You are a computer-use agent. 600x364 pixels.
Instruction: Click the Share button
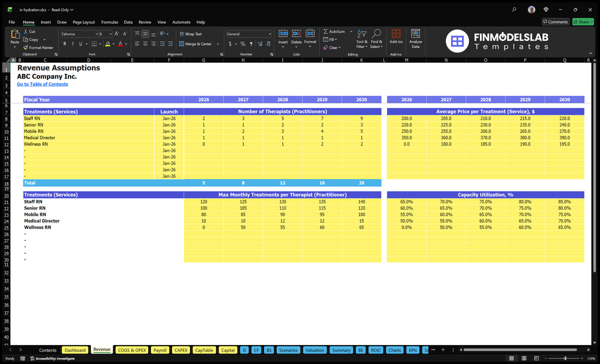coord(582,22)
